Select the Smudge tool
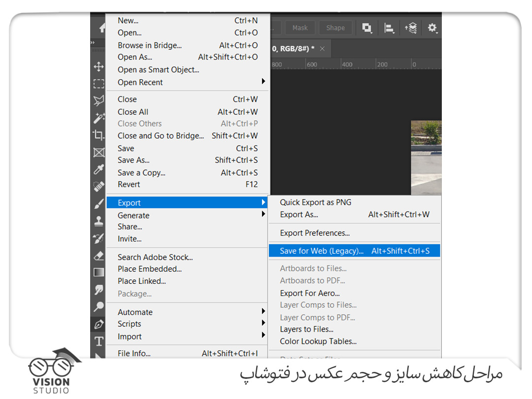This screenshot has width=532, height=399. pos(99,290)
